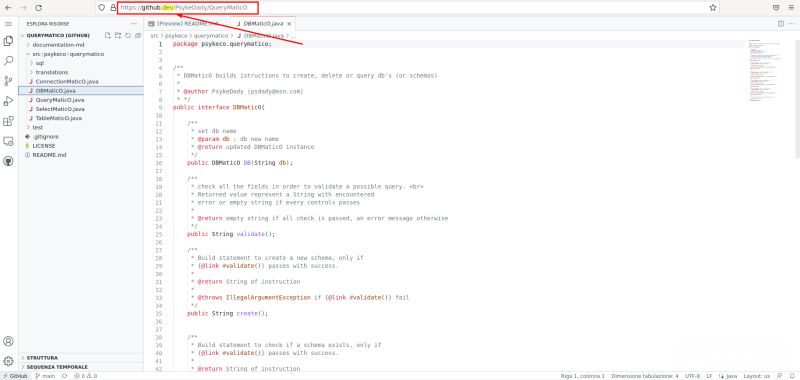The image size is (800, 380).
Task: Open the .gitignore file
Action: (45, 137)
